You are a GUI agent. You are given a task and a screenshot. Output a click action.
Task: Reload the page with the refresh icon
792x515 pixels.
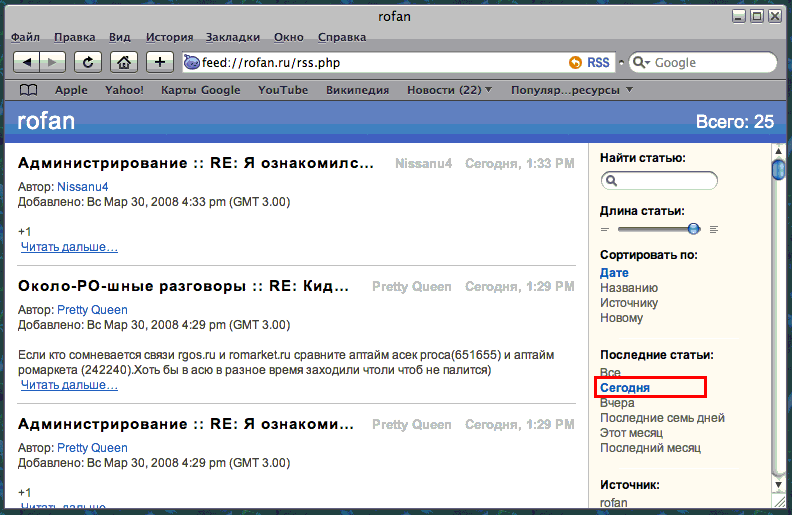point(88,63)
